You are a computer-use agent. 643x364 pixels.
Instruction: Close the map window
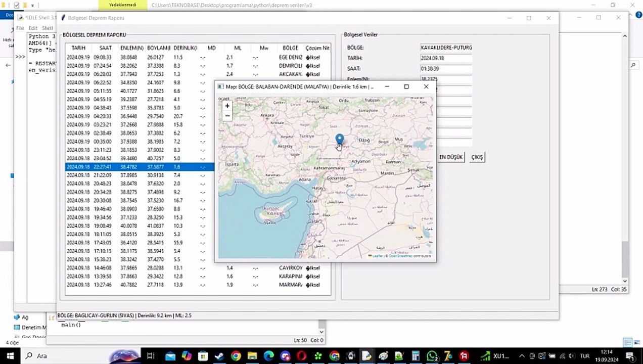coord(426,86)
